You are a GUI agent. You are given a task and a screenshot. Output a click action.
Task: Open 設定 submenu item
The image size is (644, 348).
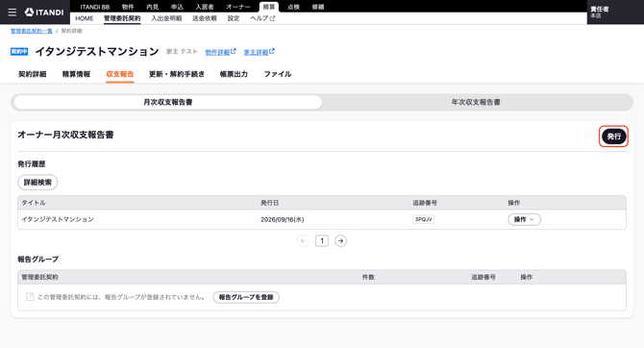coord(234,18)
